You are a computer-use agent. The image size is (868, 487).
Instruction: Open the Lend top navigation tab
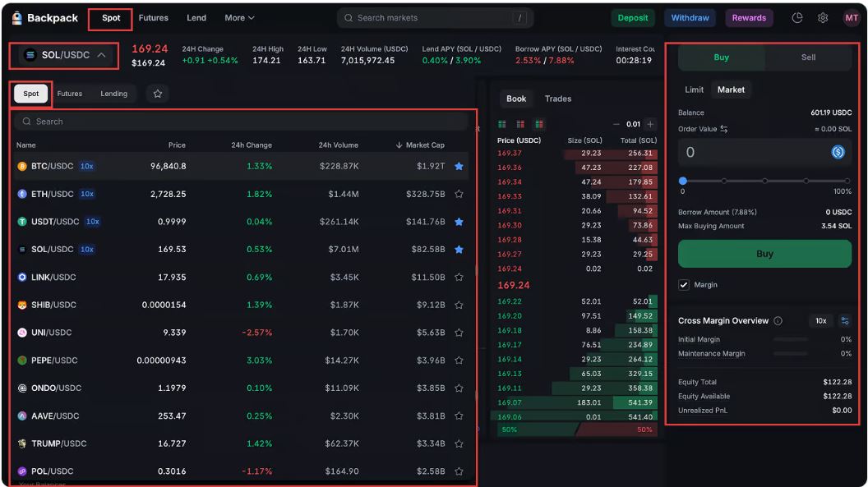tap(196, 18)
